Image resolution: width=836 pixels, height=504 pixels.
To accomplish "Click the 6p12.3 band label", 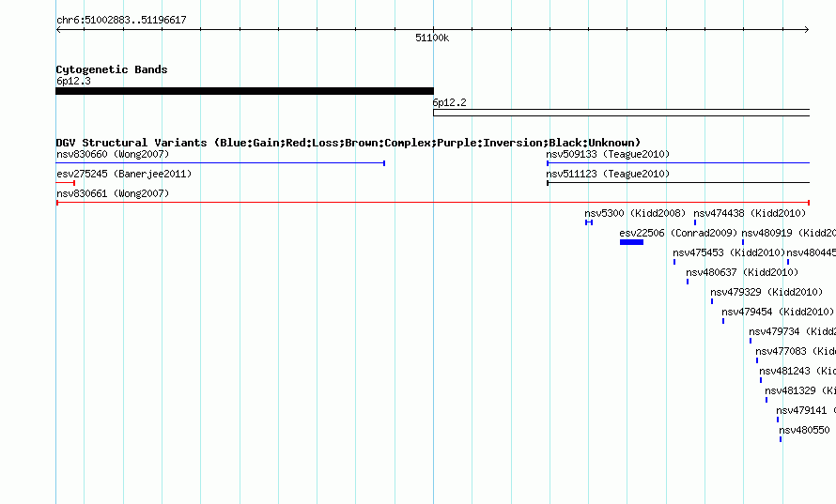I will pos(73,81).
